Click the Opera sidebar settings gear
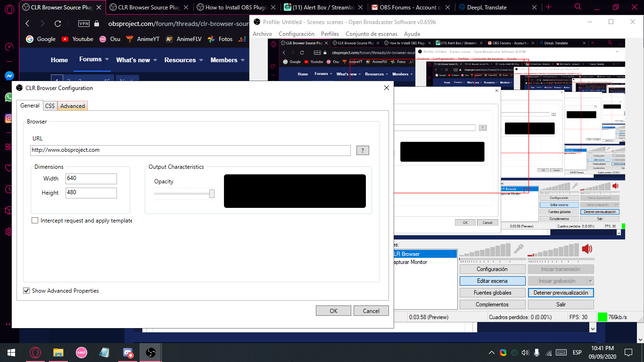 click(x=9, y=231)
